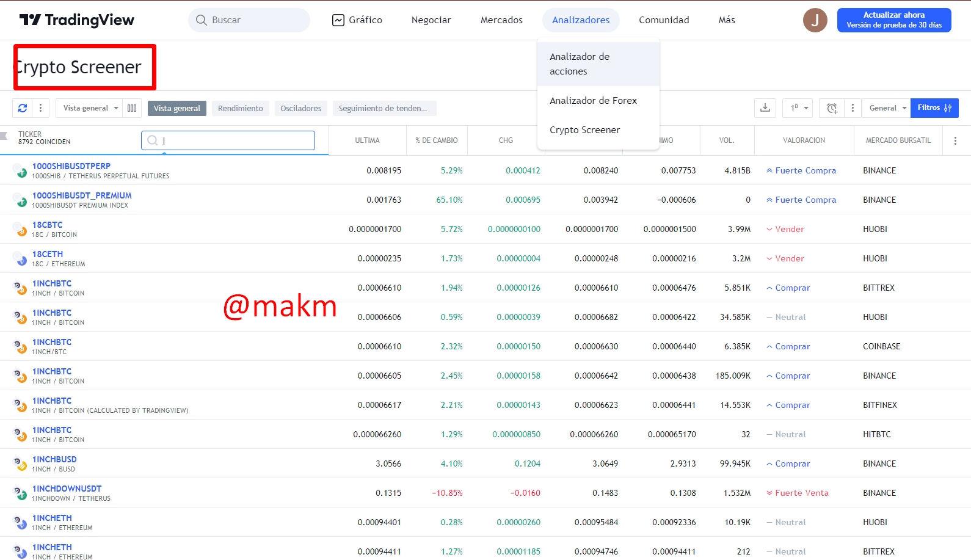Screen dimensions: 971x560
Task: Select Analizador de Forex
Action: click(x=598, y=101)
